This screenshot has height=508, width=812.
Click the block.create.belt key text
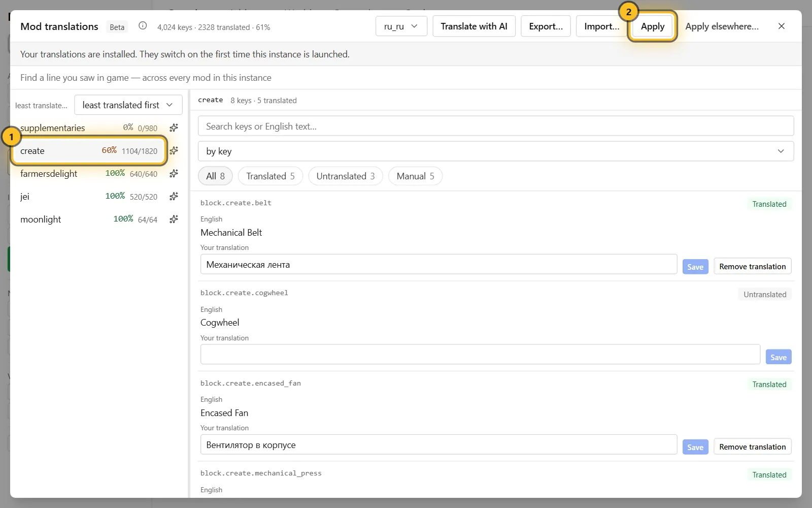pyautogui.click(x=236, y=203)
